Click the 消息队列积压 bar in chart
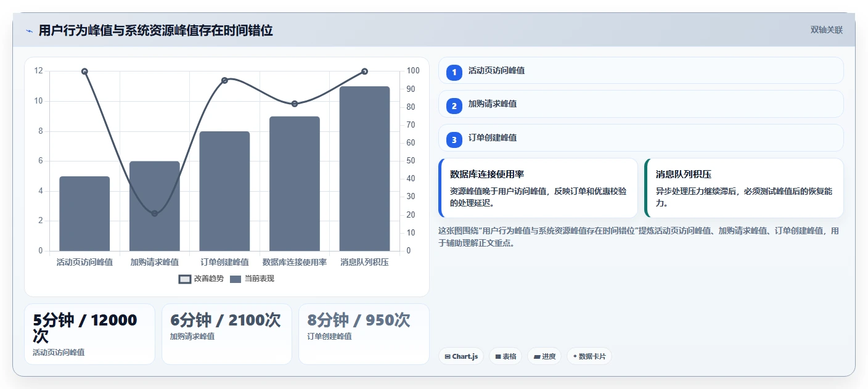The height and width of the screenshot is (389, 868). [x=364, y=169]
